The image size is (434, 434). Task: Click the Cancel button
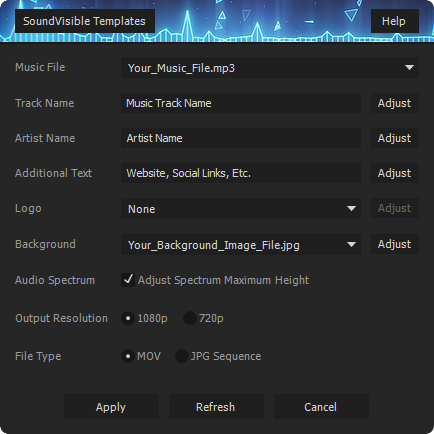[321, 407]
